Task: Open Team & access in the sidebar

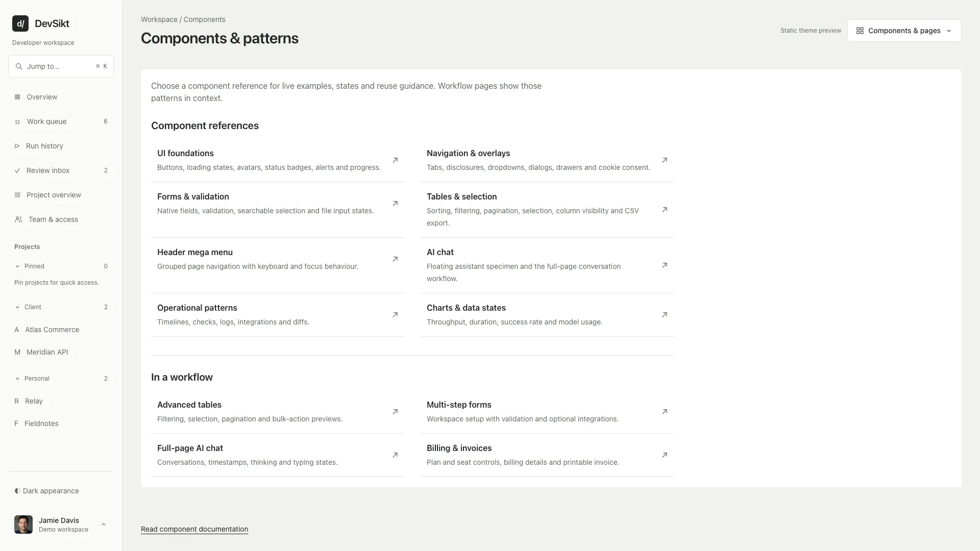Action: coord(61,219)
